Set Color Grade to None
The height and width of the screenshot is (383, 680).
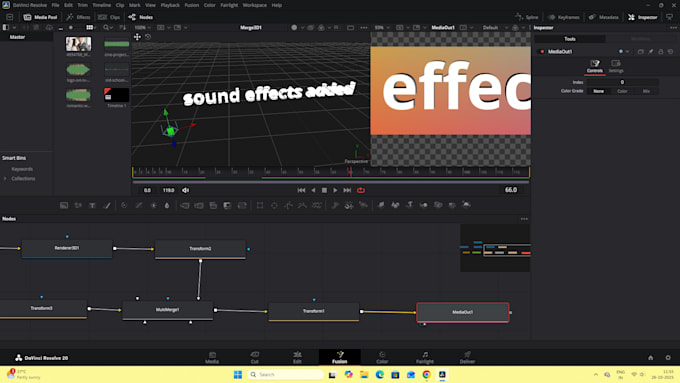pos(598,91)
